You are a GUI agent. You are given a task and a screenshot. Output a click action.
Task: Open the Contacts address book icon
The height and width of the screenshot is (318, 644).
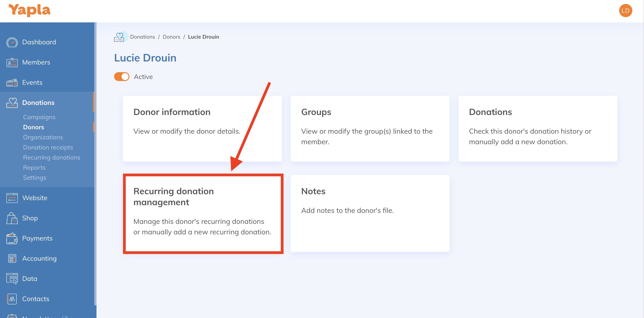(12, 298)
